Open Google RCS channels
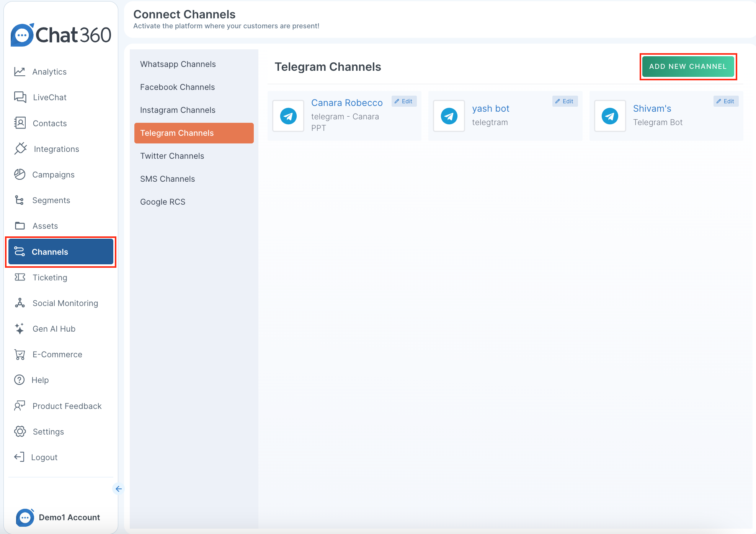 pos(194,202)
